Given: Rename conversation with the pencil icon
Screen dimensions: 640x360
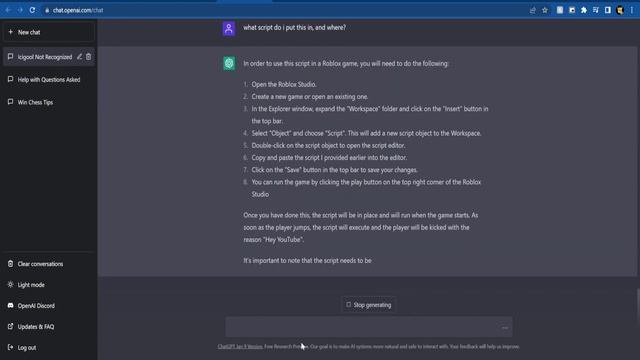Looking at the screenshot, I should pyautogui.click(x=80, y=57).
